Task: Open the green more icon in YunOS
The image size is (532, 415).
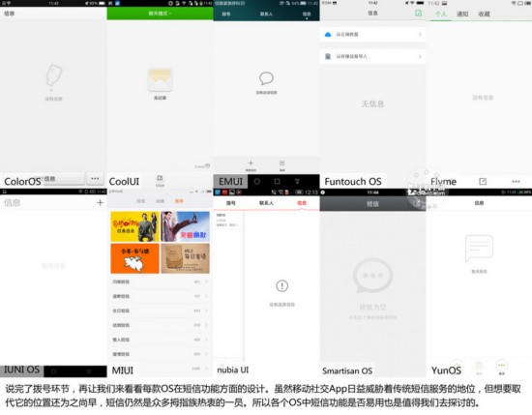Action: (x=501, y=365)
